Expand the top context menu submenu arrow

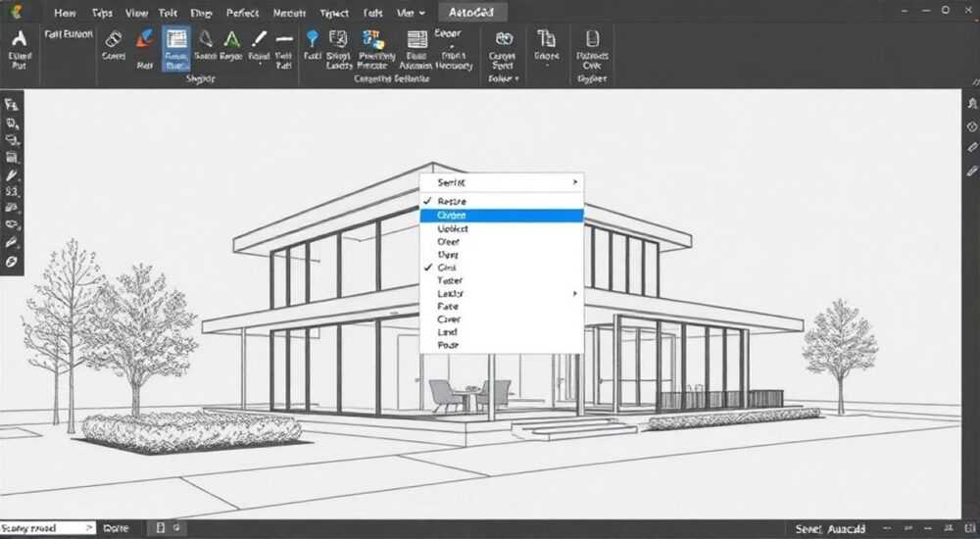[x=575, y=182]
